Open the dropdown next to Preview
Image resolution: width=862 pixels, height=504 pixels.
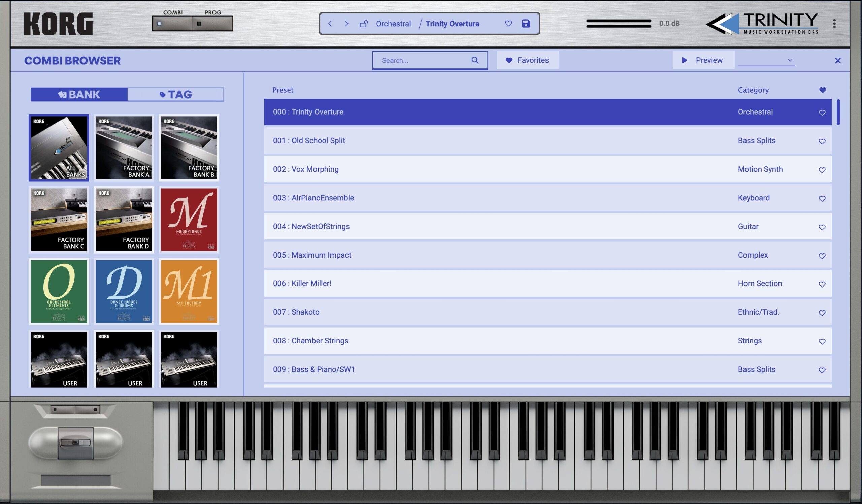[x=766, y=60]
